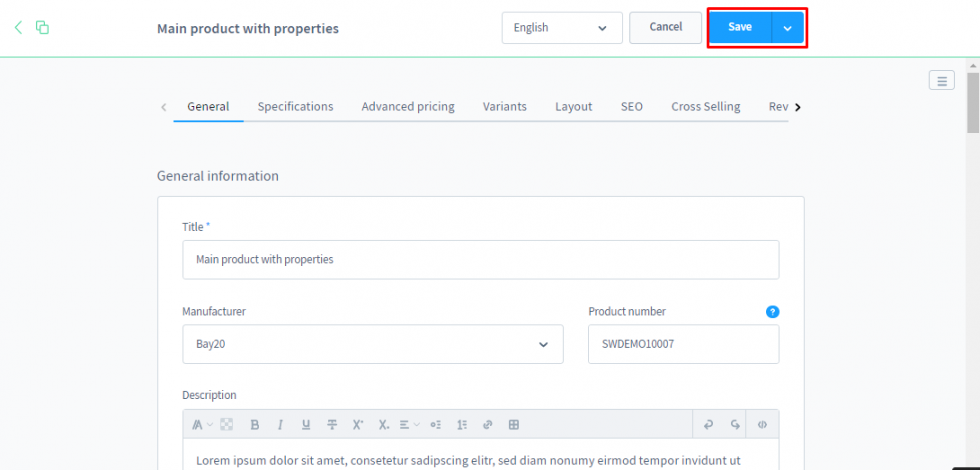Toggle the sidebar list menu icon
Image resolution: width=980 pixels, height=470 pixels.
tap(941, 81)
